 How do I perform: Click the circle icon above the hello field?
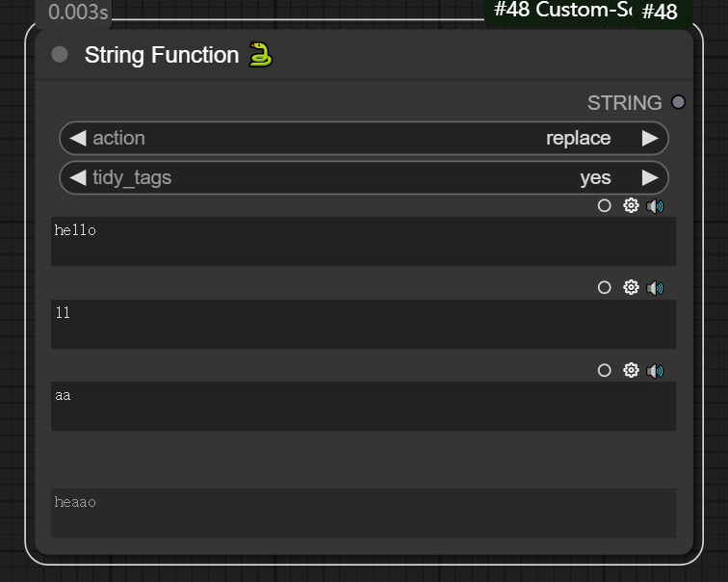tap(605, 205)
